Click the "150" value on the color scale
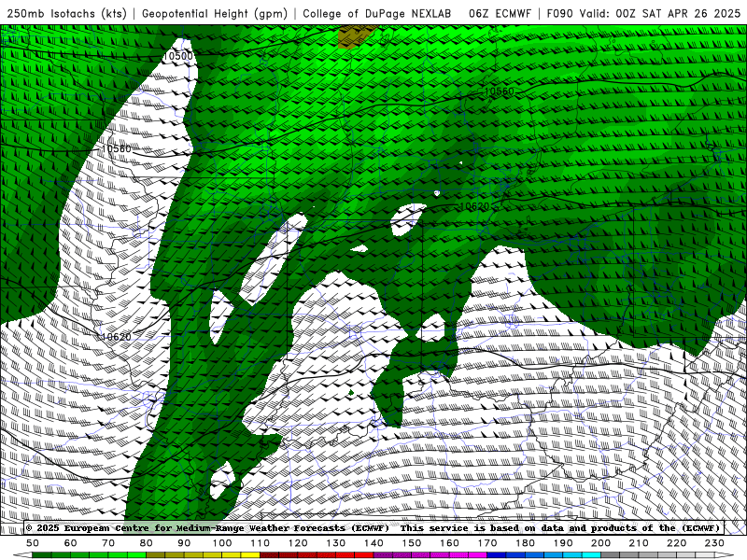The height and width of the screenshot is (560, 747). (412, 543)
